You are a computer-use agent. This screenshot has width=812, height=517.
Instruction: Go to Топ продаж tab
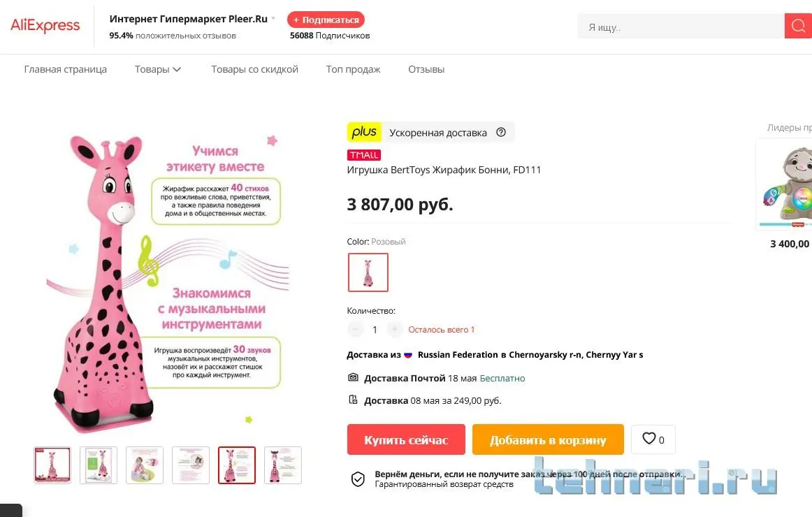pyautogui.click(x=353, y=69)
